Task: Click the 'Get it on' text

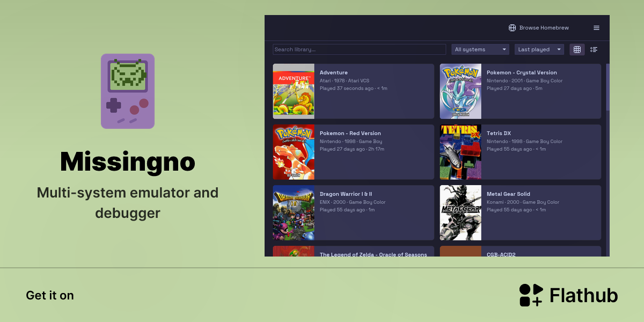Action: (x=50, y=295)
